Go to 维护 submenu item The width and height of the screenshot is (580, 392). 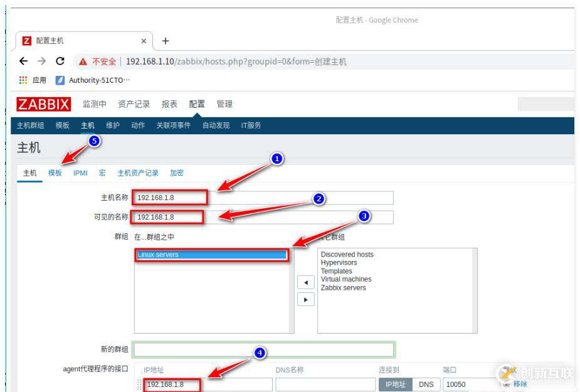(x=113, y=125)
